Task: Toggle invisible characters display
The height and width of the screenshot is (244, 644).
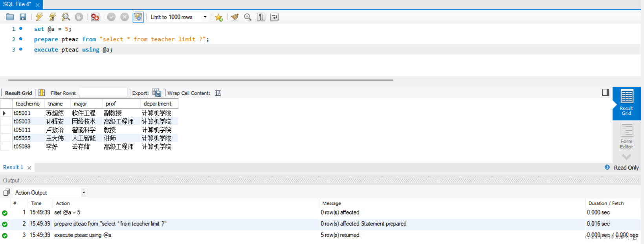Action: (x=261, y=17)
